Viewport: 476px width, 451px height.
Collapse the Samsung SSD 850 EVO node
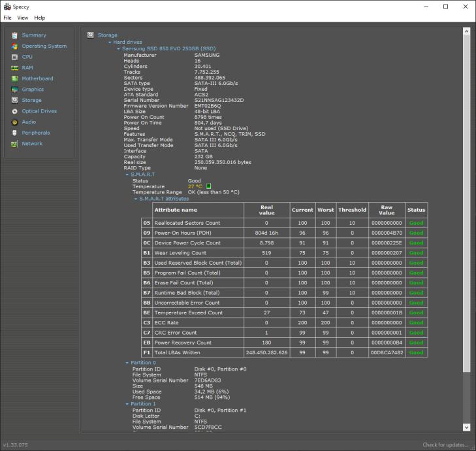click(x=118, y=49)
